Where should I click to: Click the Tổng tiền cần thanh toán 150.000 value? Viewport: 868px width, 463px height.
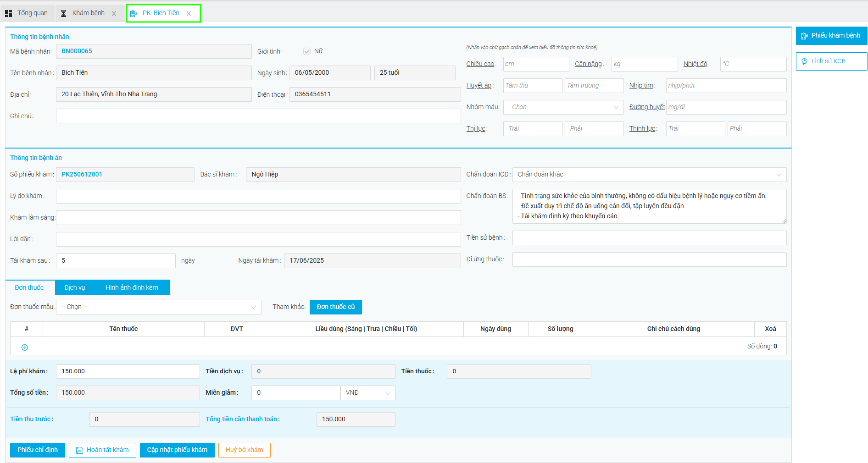coord(356,419)
